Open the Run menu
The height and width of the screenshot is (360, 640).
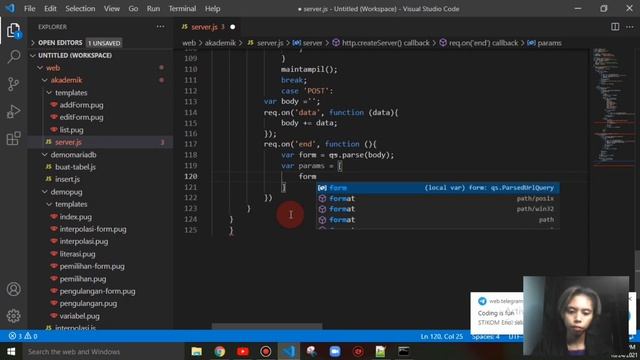[153, 9]
